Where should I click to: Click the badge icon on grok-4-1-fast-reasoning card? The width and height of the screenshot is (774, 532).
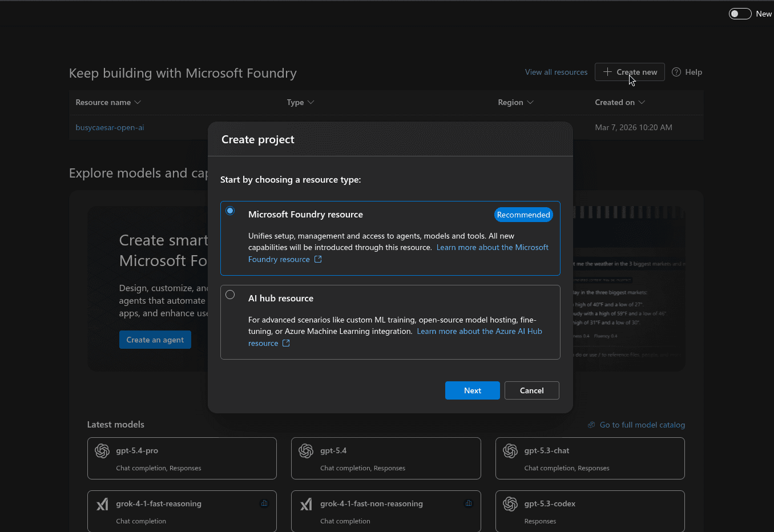(264, 503)
